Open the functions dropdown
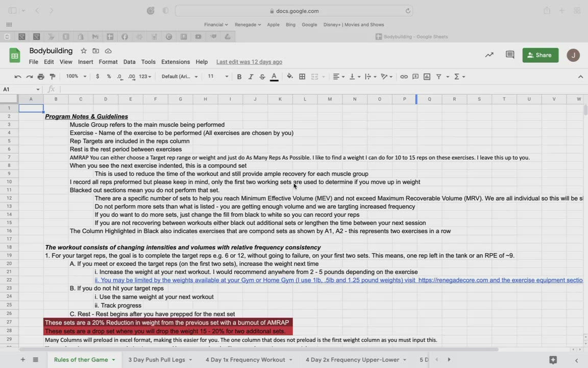588x368 pixels. coord(459,77)
